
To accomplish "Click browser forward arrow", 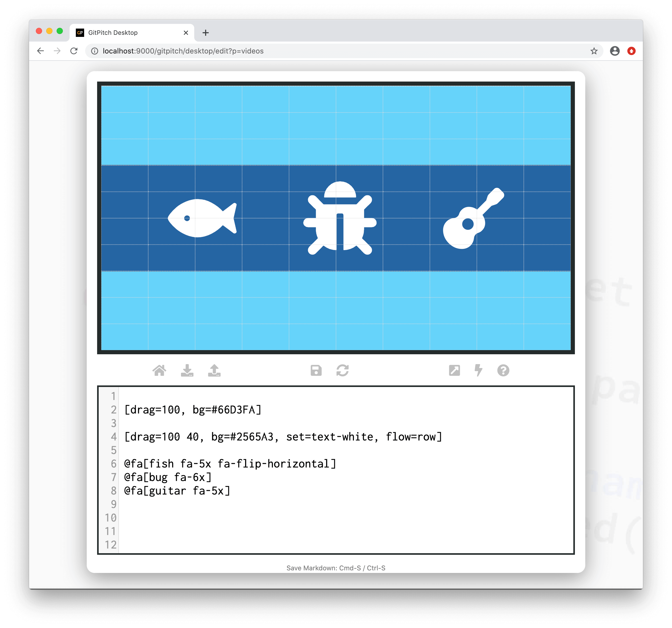I will (57, 51).
